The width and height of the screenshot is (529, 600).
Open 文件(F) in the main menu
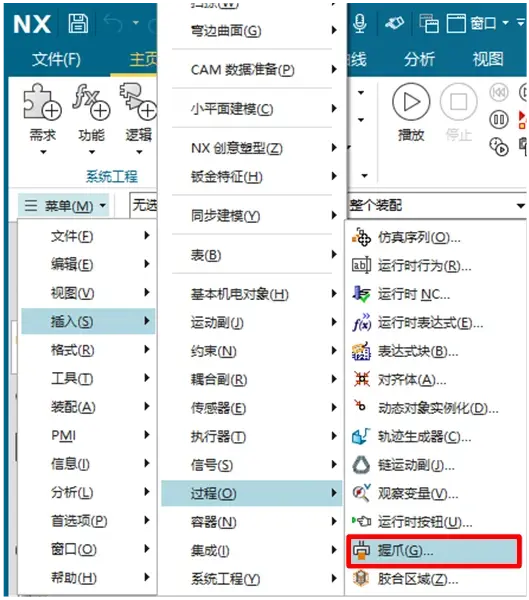88,236
